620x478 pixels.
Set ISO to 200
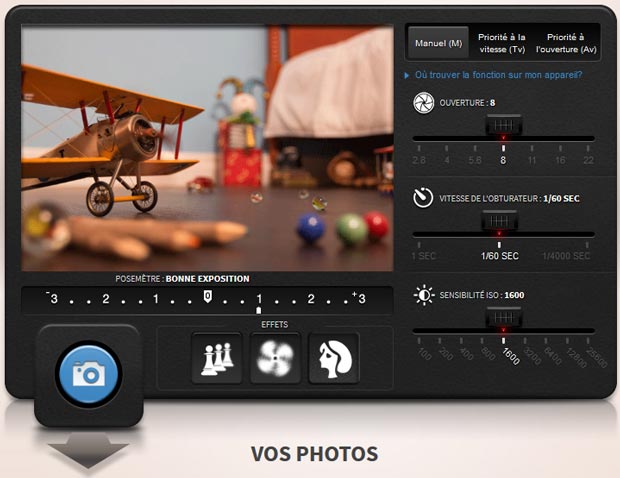(x=446, y=353)
